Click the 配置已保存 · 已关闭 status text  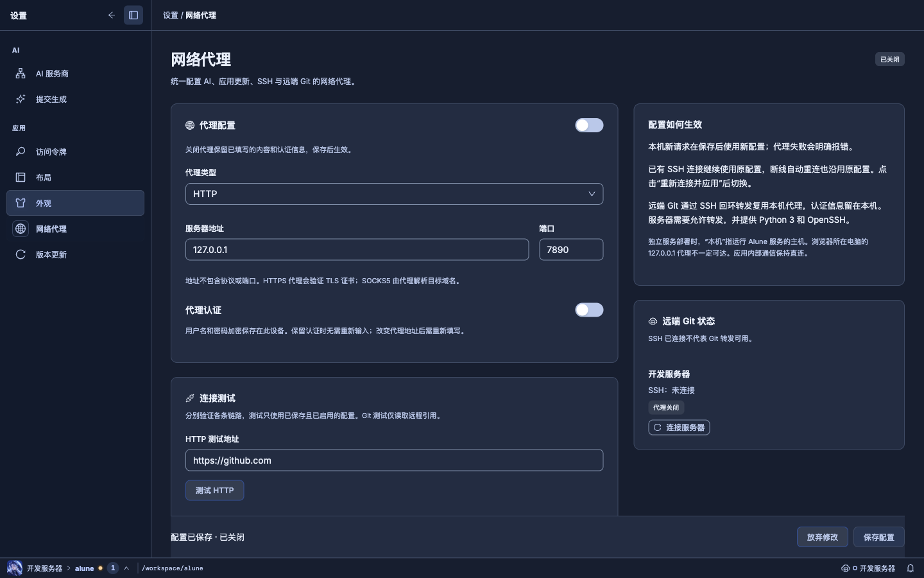pyautogui.click(x=207, y=537)
